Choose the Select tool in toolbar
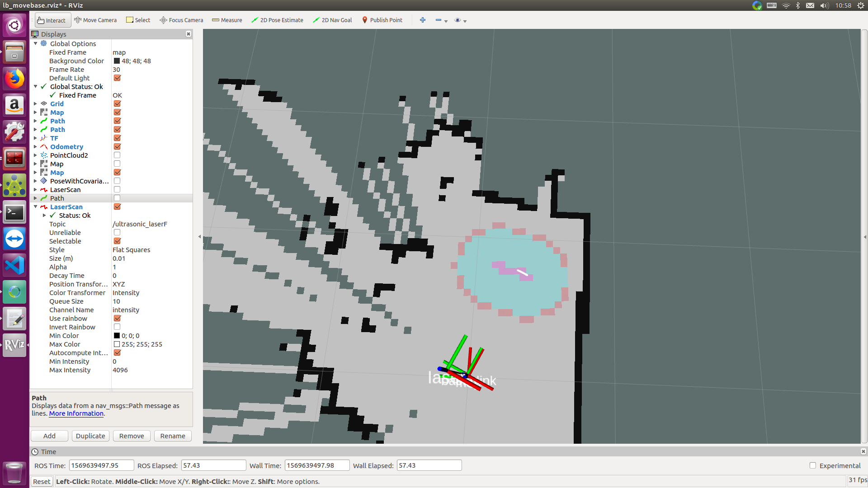Screen dimensions: 868x488 pyautogui.click(x=138, y=20)
